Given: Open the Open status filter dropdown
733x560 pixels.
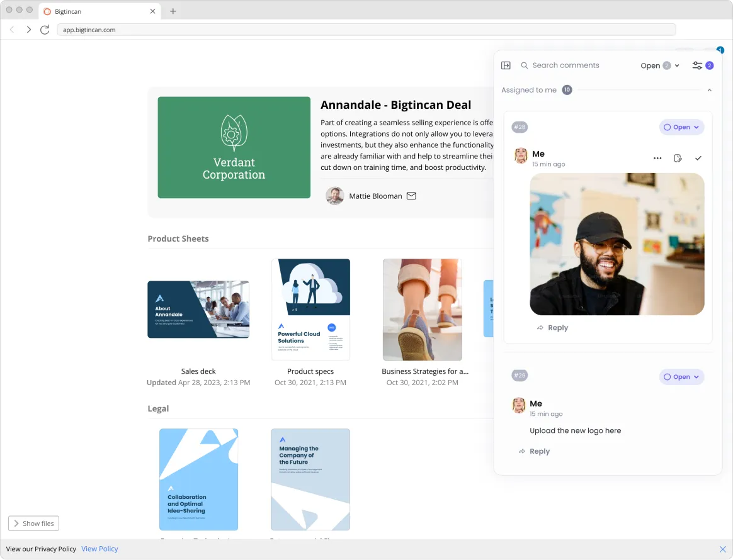Looking at the screenshot, I should tap(659, 65).
